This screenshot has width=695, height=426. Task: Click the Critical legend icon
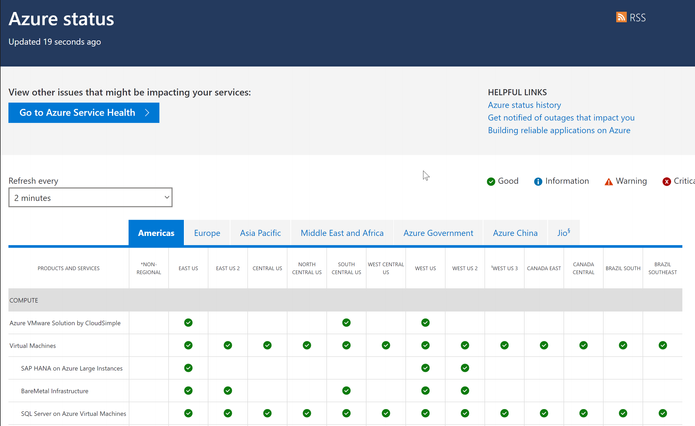pos(667,181)
